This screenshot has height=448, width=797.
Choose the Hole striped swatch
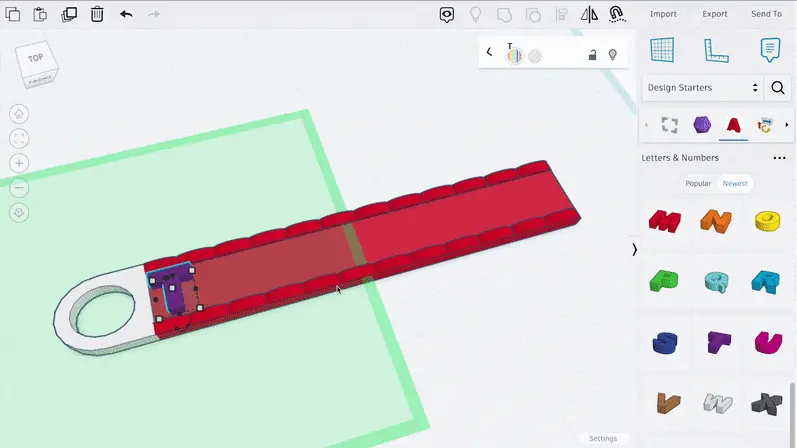point(535,55)
